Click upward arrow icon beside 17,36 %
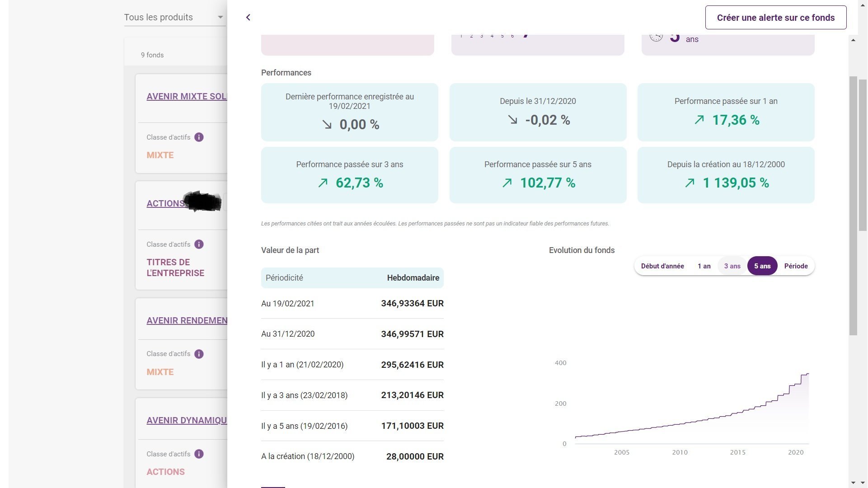Viewport: 868px width, 488px height. coord(699,120)
